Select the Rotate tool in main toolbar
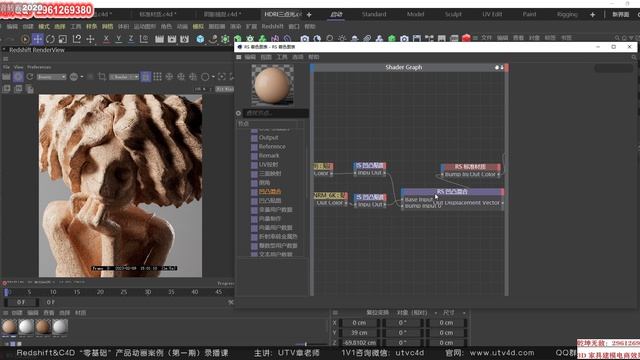This screenshot has height=360, width=640. pyautogui.click(x=50, y=39)
